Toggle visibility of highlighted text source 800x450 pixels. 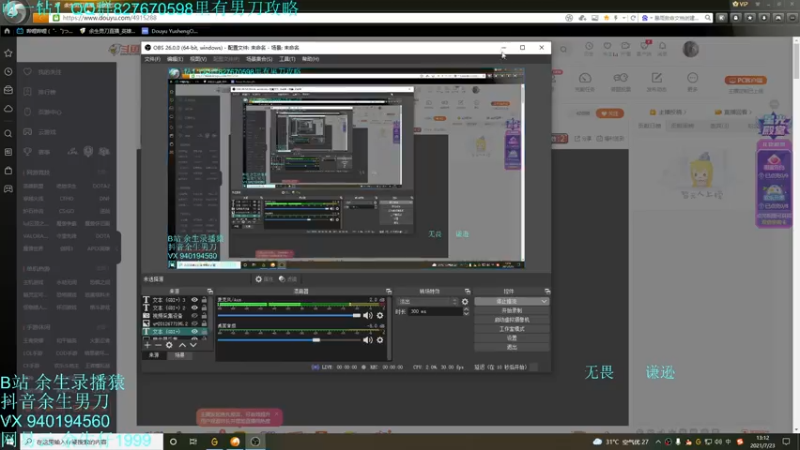click(x=194, y=332)
